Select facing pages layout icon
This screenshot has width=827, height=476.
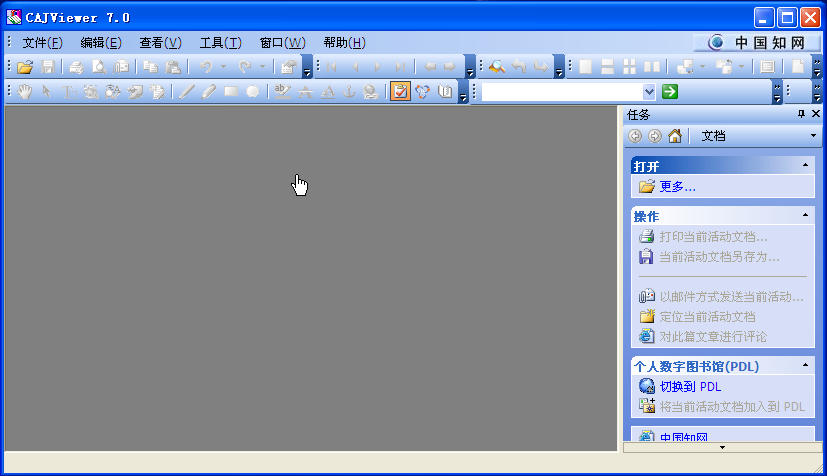point(652,67)
